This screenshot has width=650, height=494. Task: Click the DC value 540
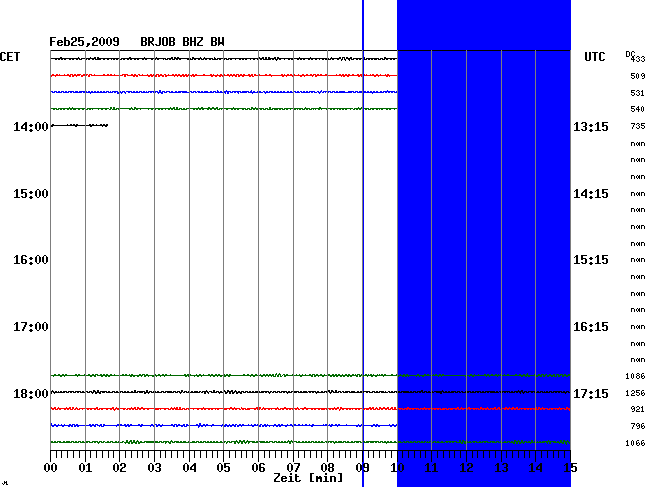tap(638, 109)
